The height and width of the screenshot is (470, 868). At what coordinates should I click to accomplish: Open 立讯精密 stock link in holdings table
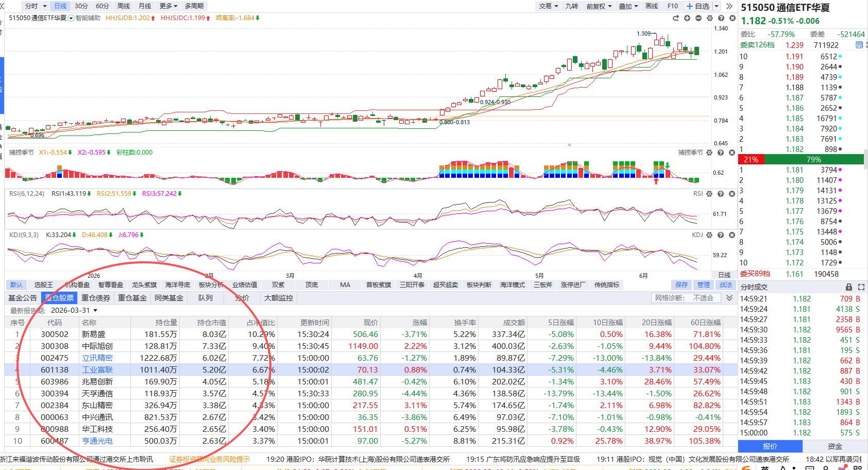[x=97, y=358]
